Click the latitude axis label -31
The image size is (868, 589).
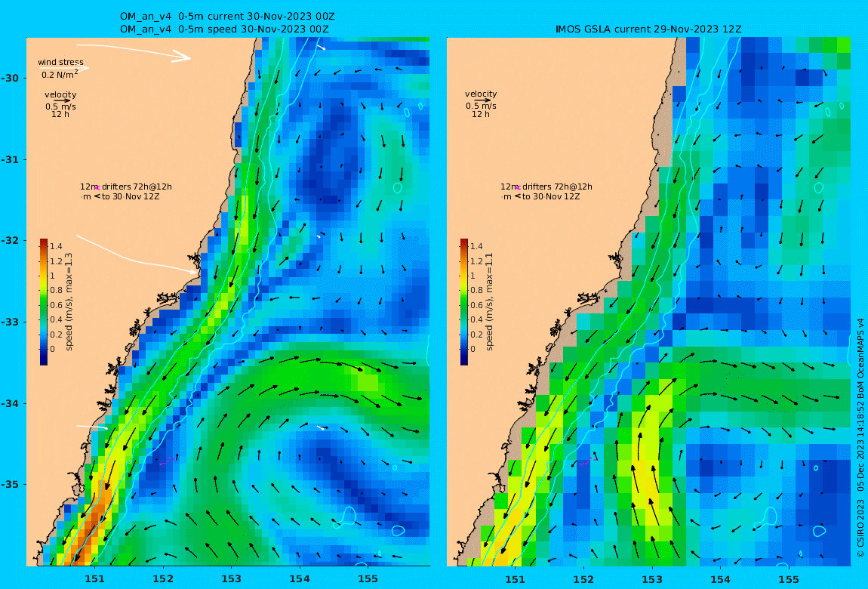tap(10, 160)
